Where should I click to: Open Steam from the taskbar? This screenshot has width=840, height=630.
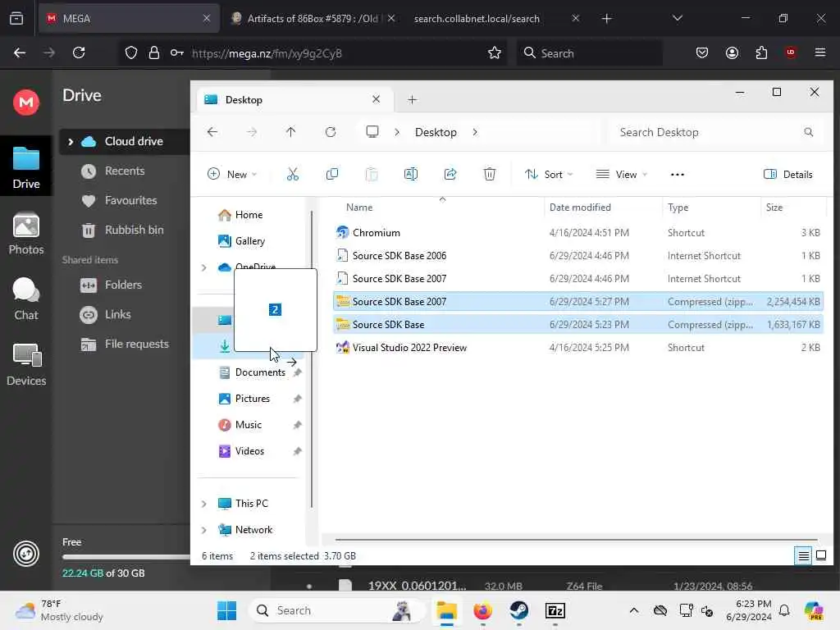click(x=518, y=610)
